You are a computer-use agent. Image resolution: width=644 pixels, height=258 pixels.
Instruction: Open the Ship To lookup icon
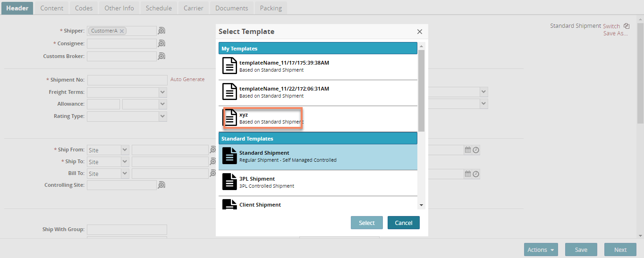pyautogui.click(x=212, y=162)
